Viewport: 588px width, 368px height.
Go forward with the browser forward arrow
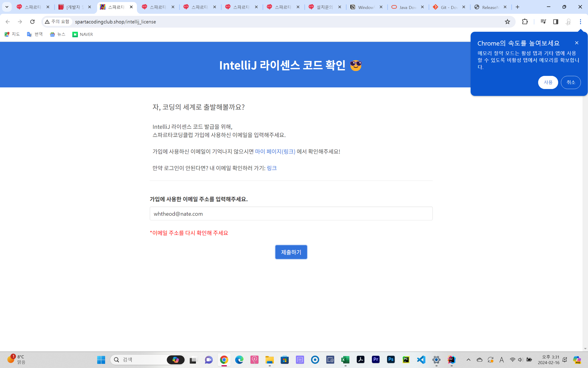pyautogui.click(x=20, y=22)
